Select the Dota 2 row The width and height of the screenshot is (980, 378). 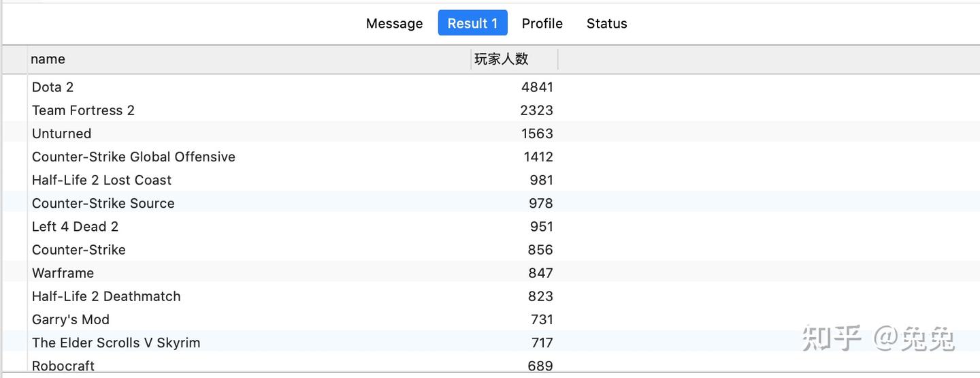tap(52, 87)
